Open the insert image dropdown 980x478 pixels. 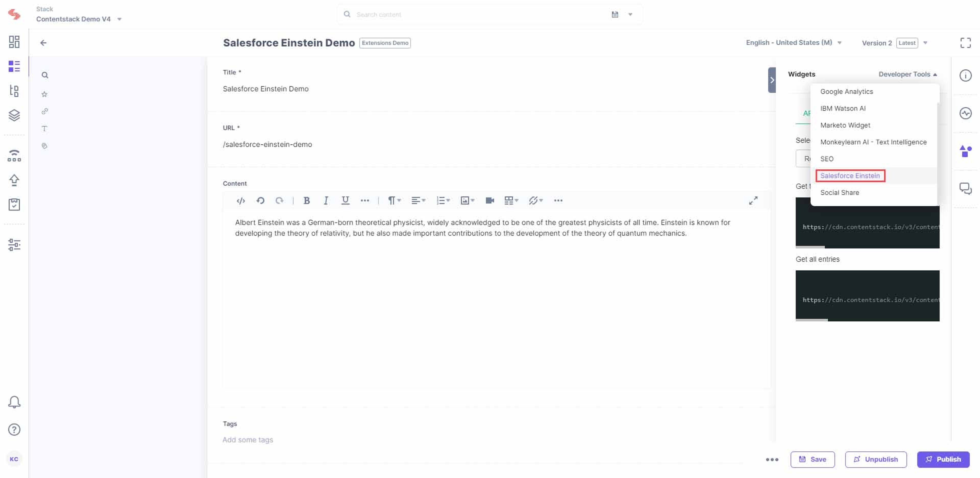468,200
